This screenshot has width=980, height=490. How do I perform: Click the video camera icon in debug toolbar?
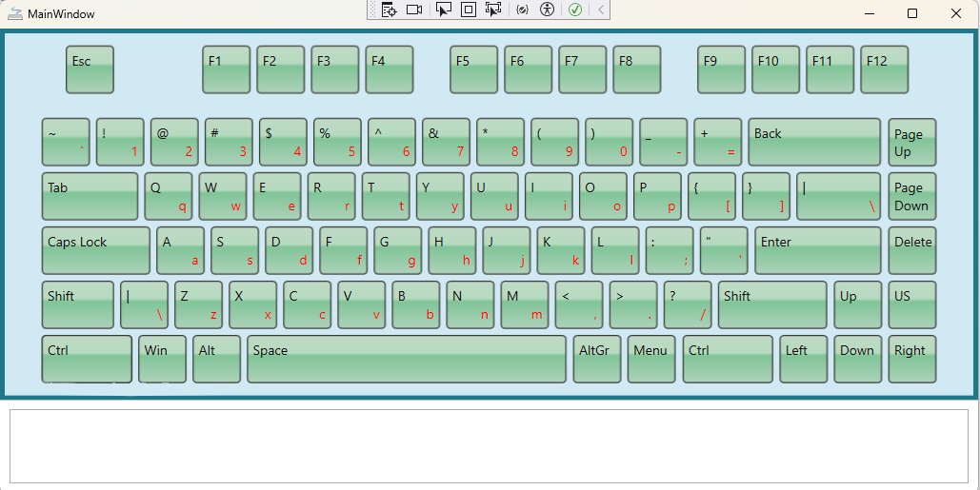click(414, 10)
